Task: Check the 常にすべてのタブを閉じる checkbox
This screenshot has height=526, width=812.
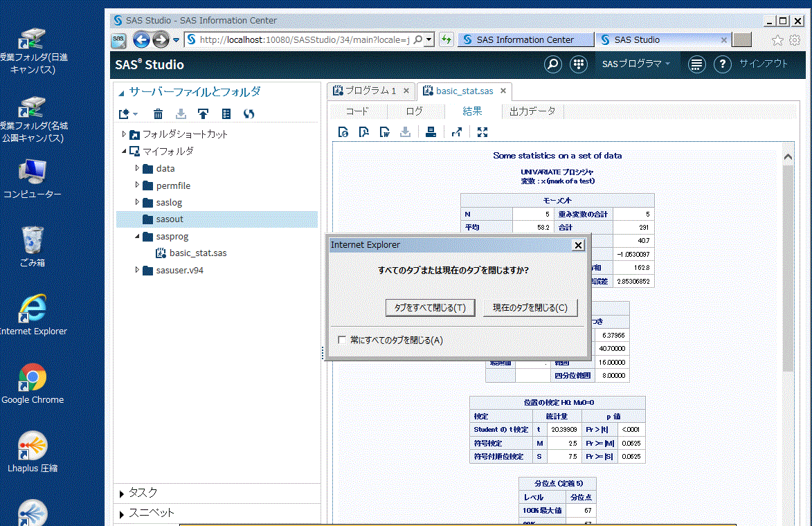Action: 342,340
